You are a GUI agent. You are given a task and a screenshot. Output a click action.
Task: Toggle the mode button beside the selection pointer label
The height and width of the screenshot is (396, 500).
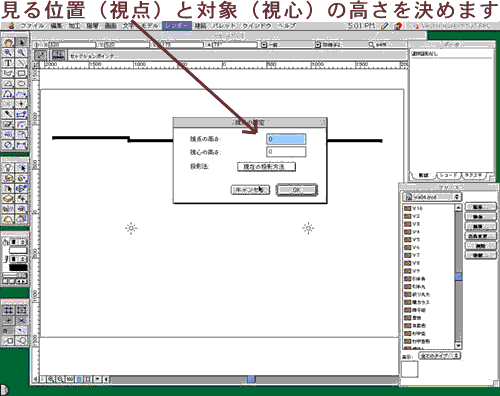pyautogui.click(x=41, y=55)
